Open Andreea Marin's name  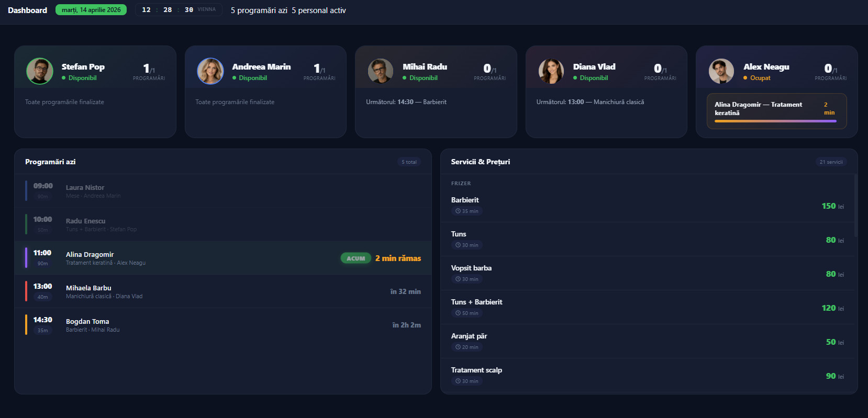click(261, 67)
